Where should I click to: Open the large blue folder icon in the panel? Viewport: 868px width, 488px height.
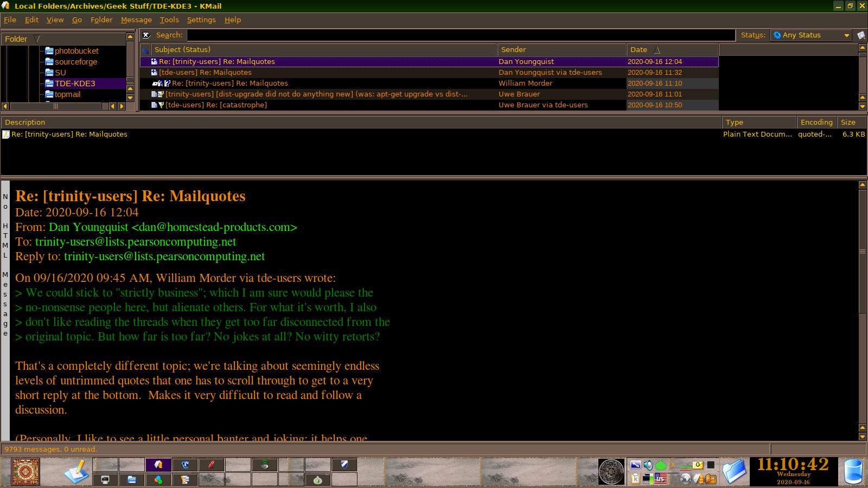[734, 472]
